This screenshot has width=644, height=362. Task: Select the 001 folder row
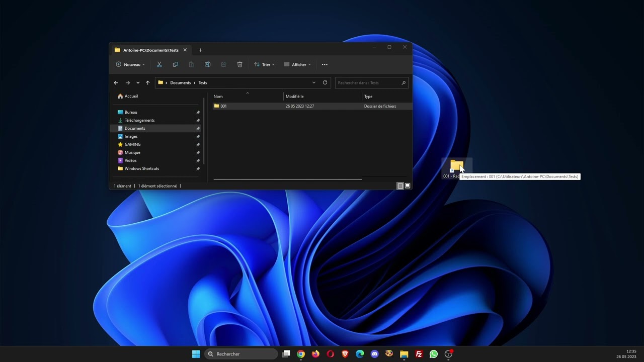[311, 106]
